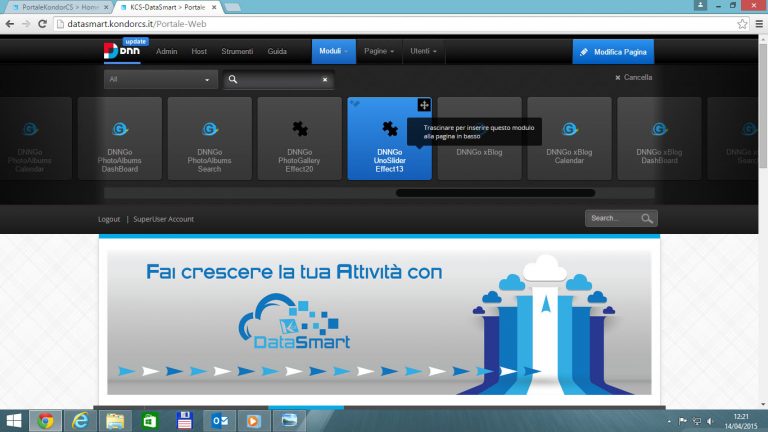Open the Admin menu

pos(167,51)
